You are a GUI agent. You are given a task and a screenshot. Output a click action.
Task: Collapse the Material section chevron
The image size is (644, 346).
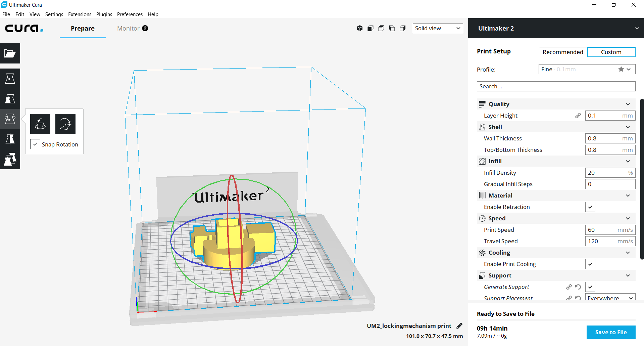[x=628, y=196]
